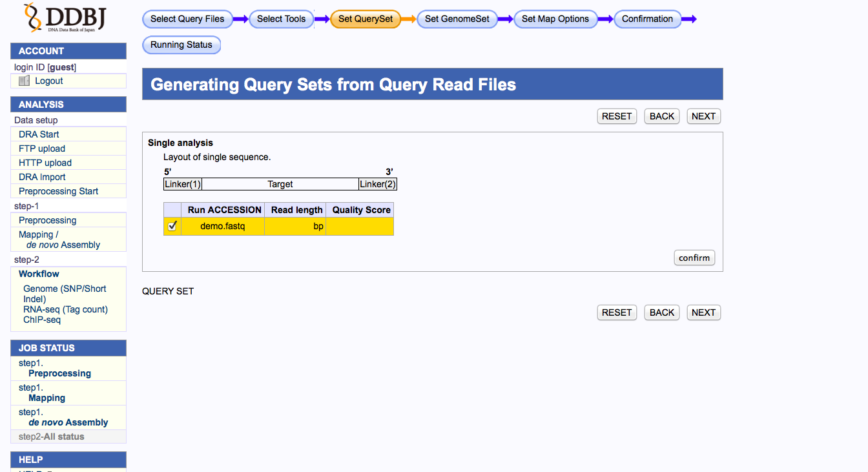
Task: Go to the Select Tools step
Action: [x=281, y=19]
